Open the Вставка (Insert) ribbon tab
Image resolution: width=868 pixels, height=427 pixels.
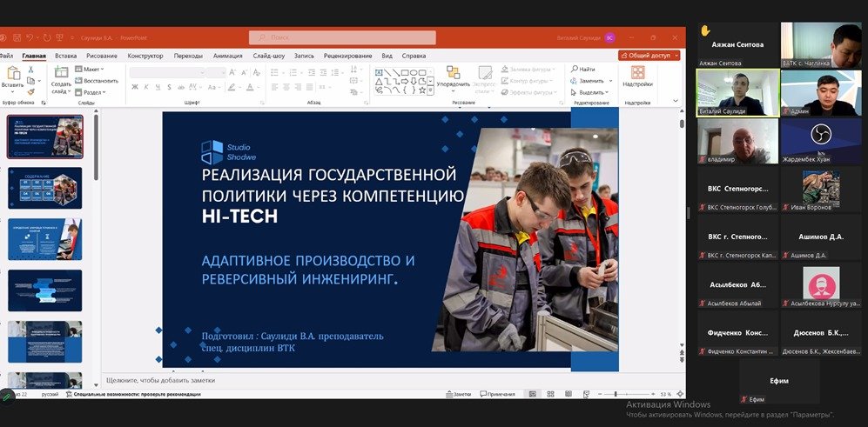point(65,55)
